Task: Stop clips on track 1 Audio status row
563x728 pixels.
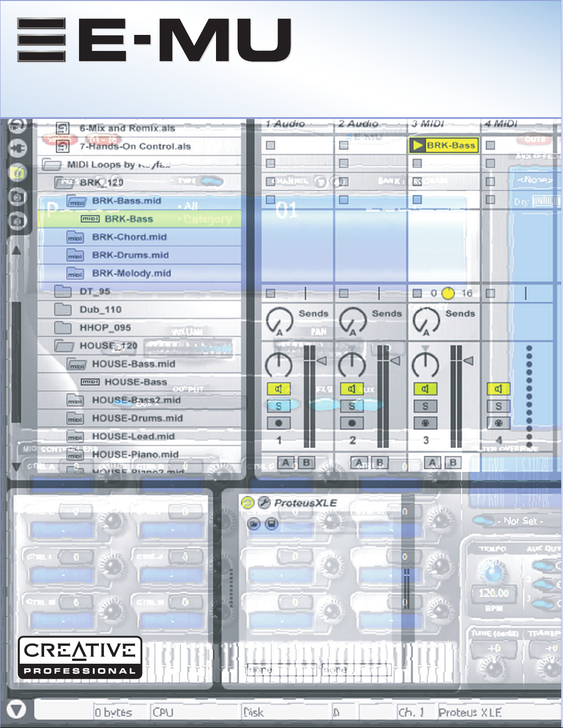Action: click(271, 293)
